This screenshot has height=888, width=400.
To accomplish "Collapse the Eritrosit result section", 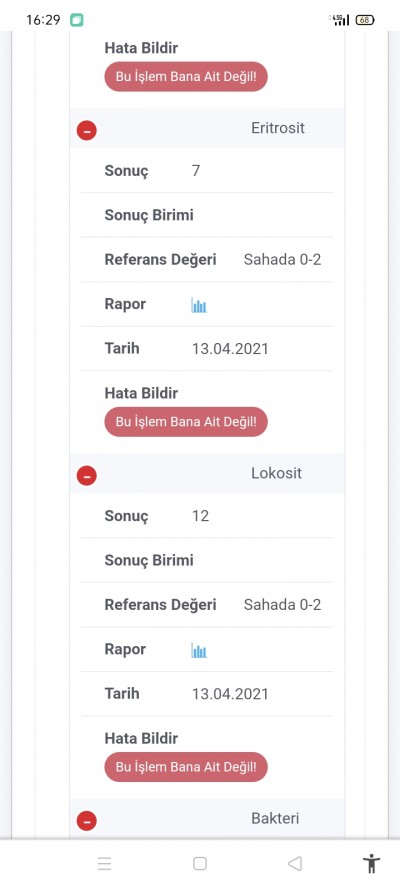I will [87, 131].
